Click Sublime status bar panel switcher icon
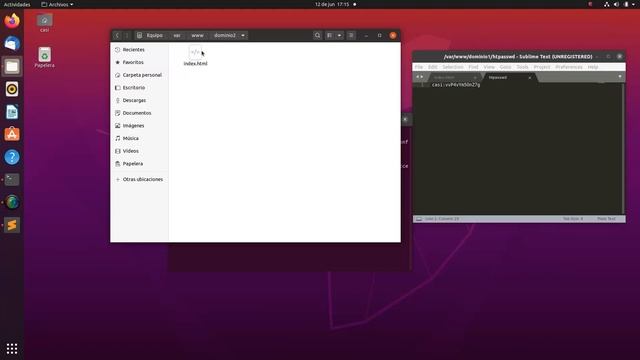The image size is (640, 360). (x=419, y=219)
